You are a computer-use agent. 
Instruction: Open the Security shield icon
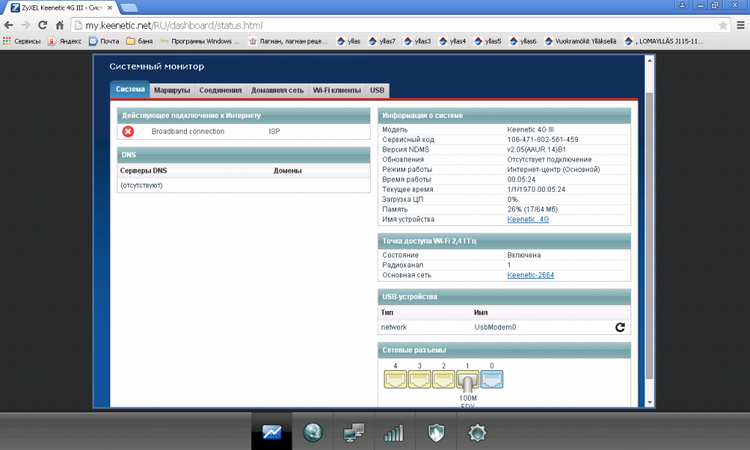click(436, 433)
